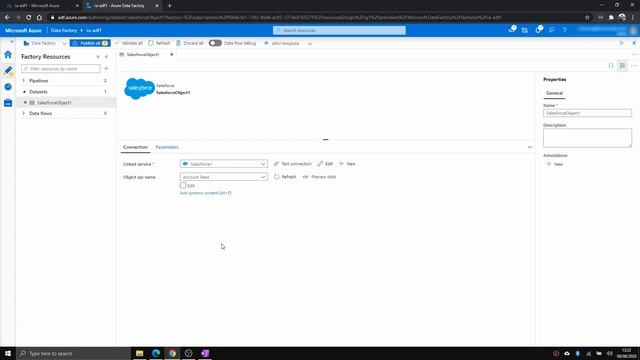This screenshot has height=360, width=640.
Task: Bookmark this page with star icon
Action: pos(587,18)
